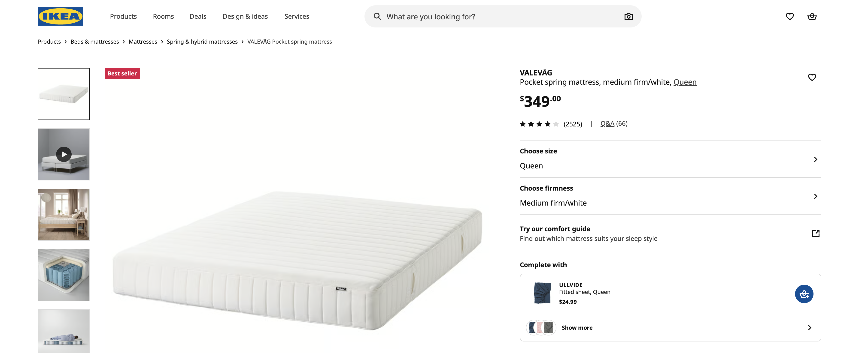Screen dimensions: 868x353
Task: View the pocket spring cutaway thumbnail
Action: tap(64, 275)
